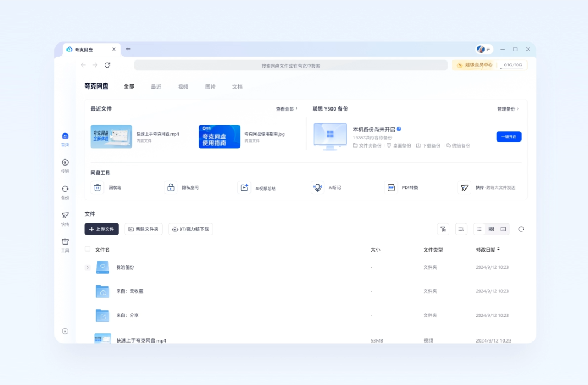Sort by 修改日期 column arrow
Screen dimensions: 588x385
pos(498,249)
